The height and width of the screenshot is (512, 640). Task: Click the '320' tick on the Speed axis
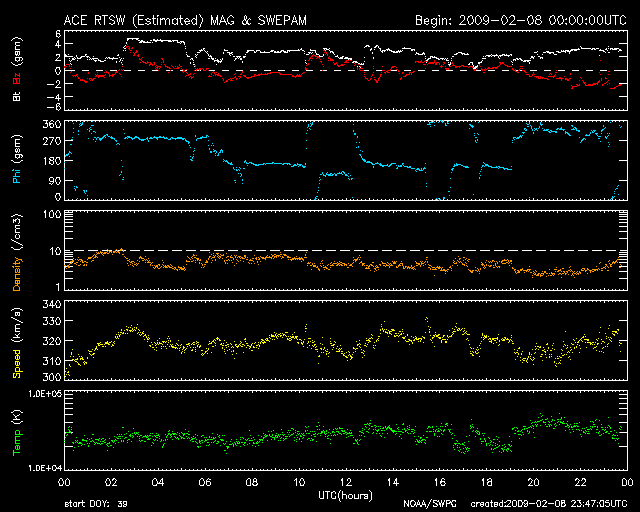[52, 341]
